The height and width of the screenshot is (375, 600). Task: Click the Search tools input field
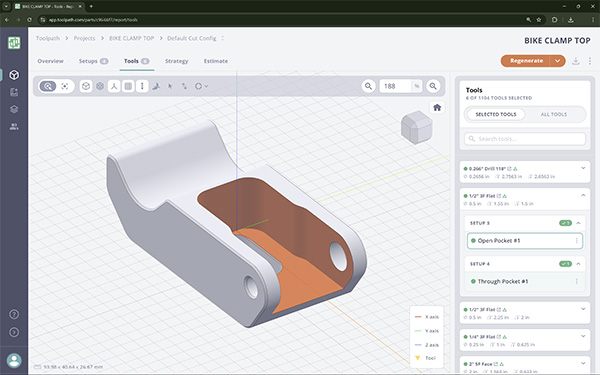pos(525,139)
